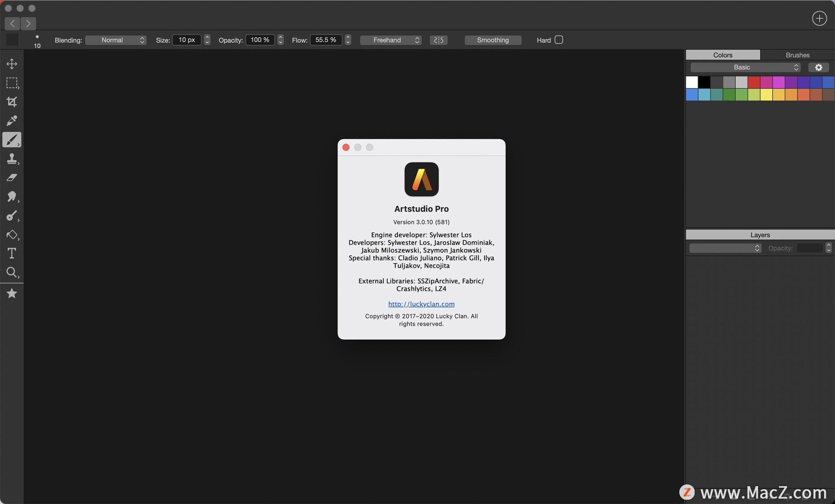Image resolution: width=835 pixels, height=504 pixels.
Task: Pick the Eyedropper tool
Action: [x=12, y=120]
